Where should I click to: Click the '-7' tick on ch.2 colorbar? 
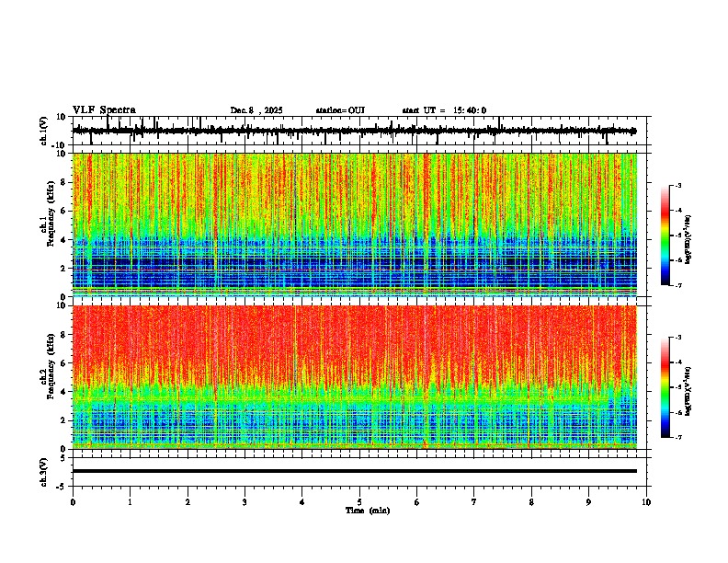coord(678,438)
